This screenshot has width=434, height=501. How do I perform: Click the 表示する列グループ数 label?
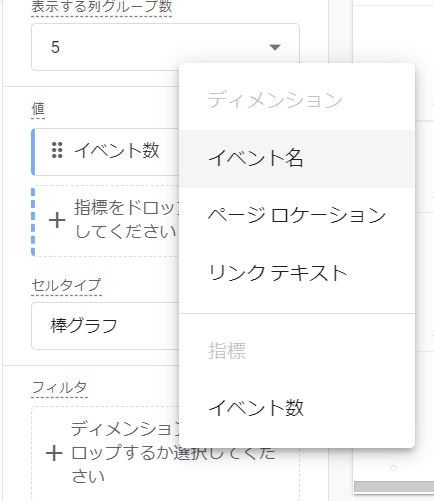click(102, 7)
